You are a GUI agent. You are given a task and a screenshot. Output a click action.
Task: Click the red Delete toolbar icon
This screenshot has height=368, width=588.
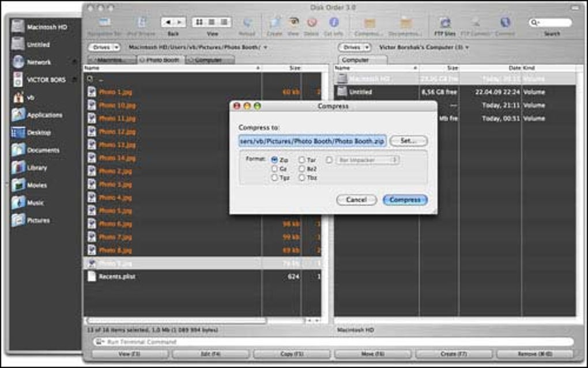[x=311, y=22]
